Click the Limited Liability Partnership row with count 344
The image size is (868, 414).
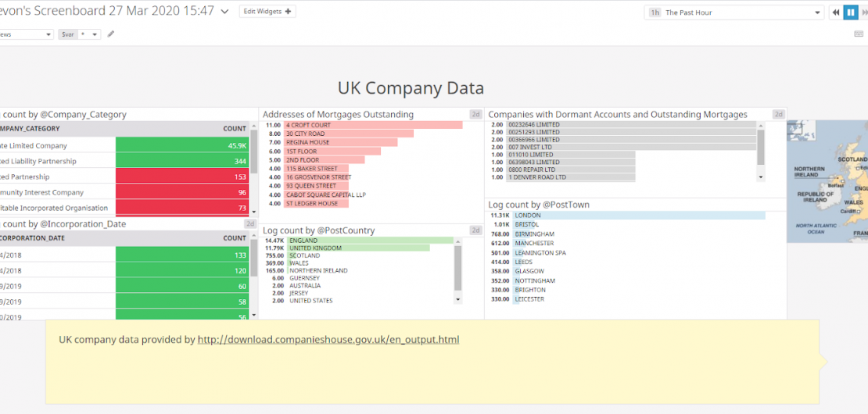pos(124,162)
